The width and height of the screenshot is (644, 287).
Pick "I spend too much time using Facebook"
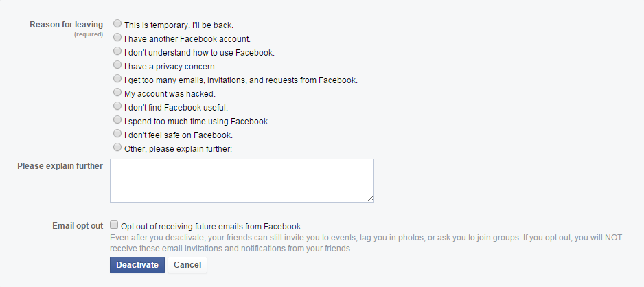tap(117, 120)
